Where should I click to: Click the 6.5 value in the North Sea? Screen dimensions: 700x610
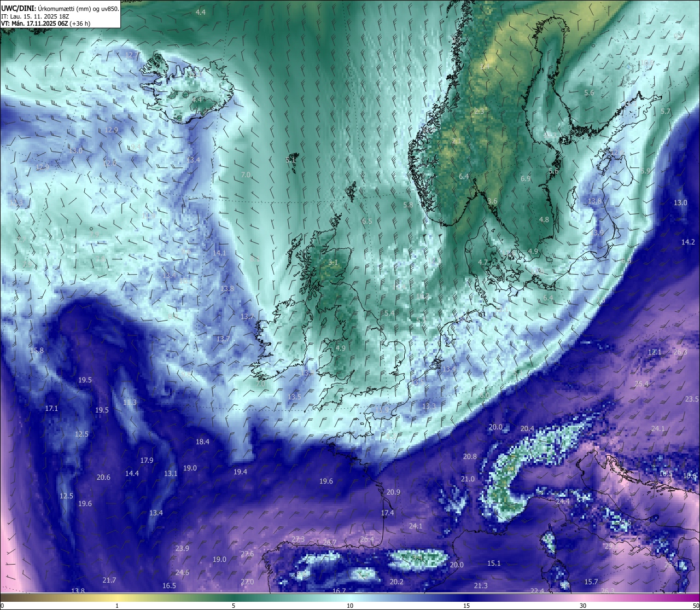367,222
